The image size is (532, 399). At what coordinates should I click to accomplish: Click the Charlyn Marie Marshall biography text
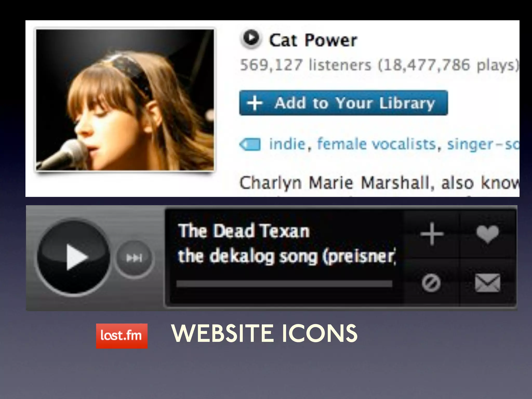click(x=379, y=183)
